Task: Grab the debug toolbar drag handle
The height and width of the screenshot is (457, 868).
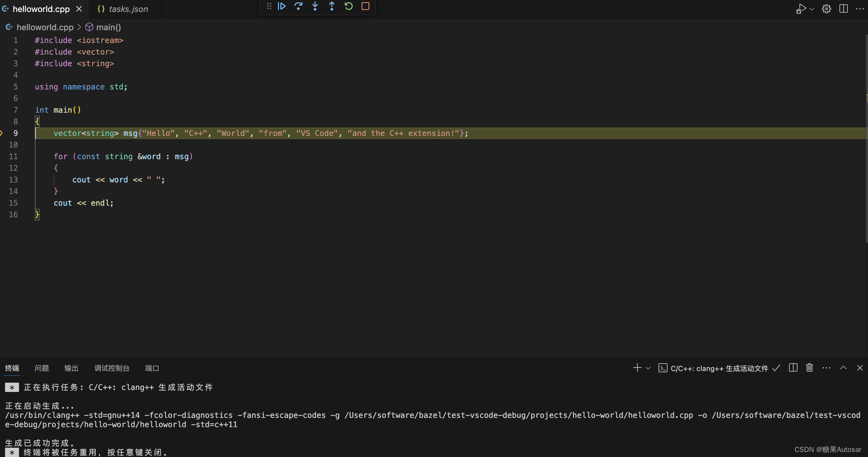Action: [269, 6]
